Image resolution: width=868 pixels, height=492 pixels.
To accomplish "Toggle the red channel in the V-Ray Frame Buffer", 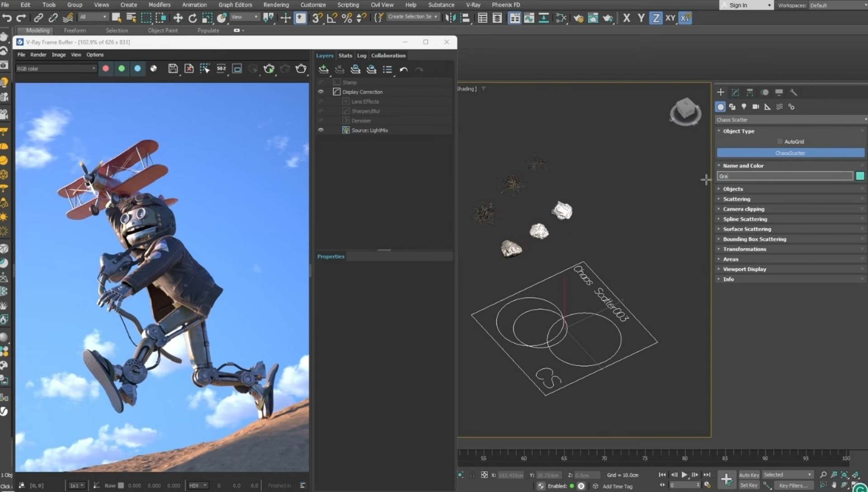I will point(106,68).
